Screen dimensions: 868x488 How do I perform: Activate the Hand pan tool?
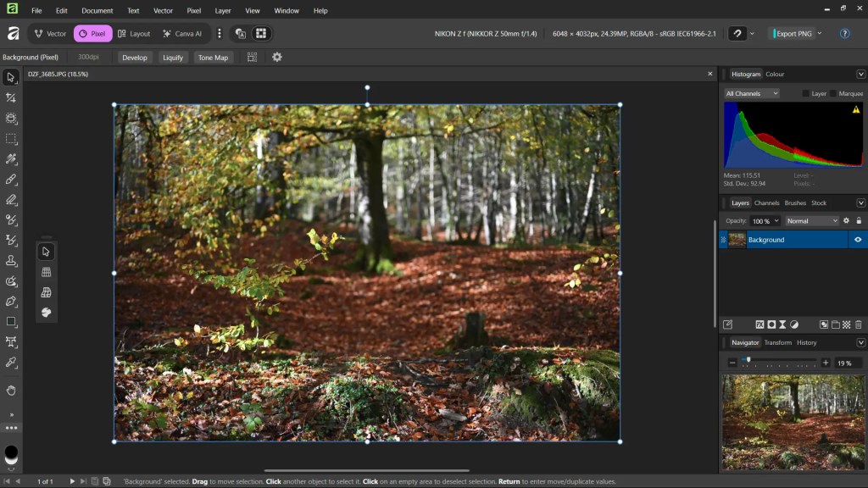pos(11,390)
